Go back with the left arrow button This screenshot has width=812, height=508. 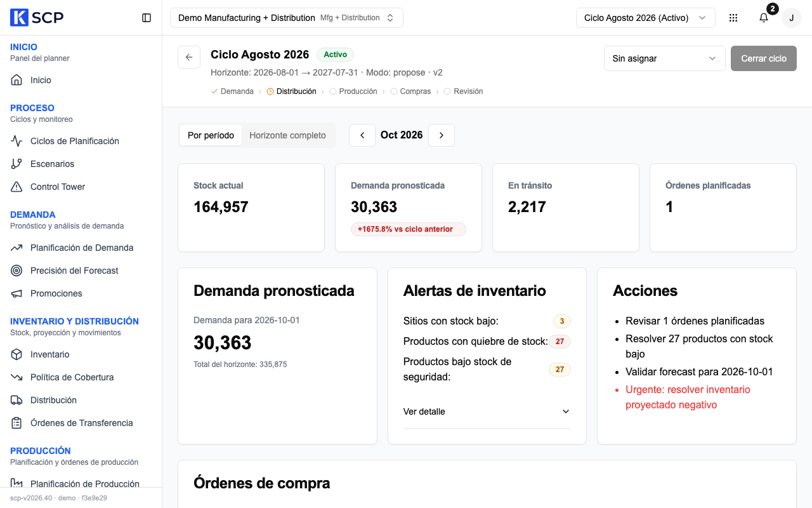189,57
